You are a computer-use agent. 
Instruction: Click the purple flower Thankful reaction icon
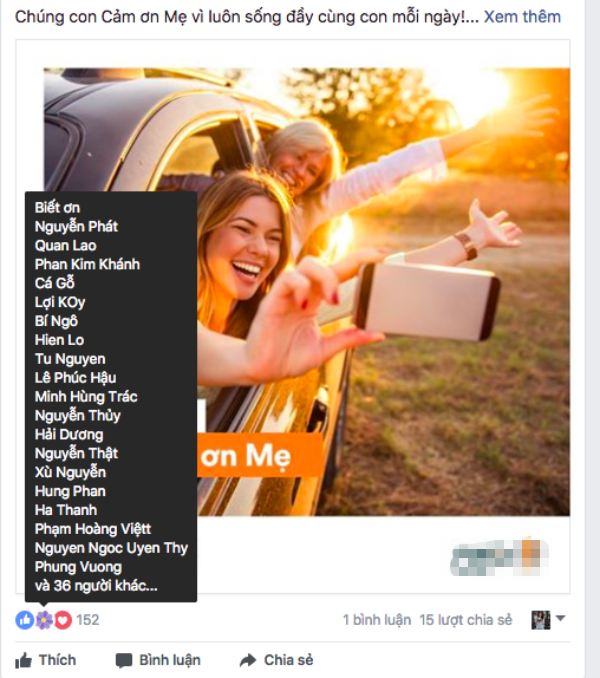[44, 620]
